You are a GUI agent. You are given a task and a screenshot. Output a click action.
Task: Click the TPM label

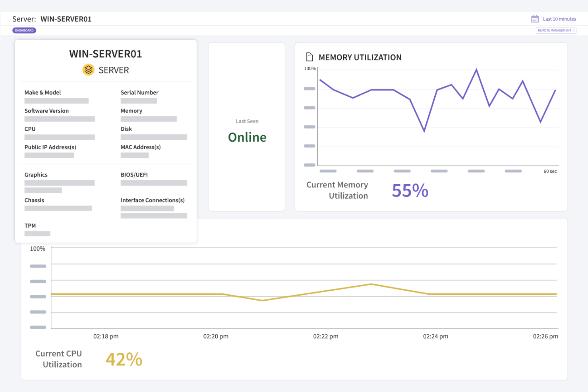pos(30,226)
